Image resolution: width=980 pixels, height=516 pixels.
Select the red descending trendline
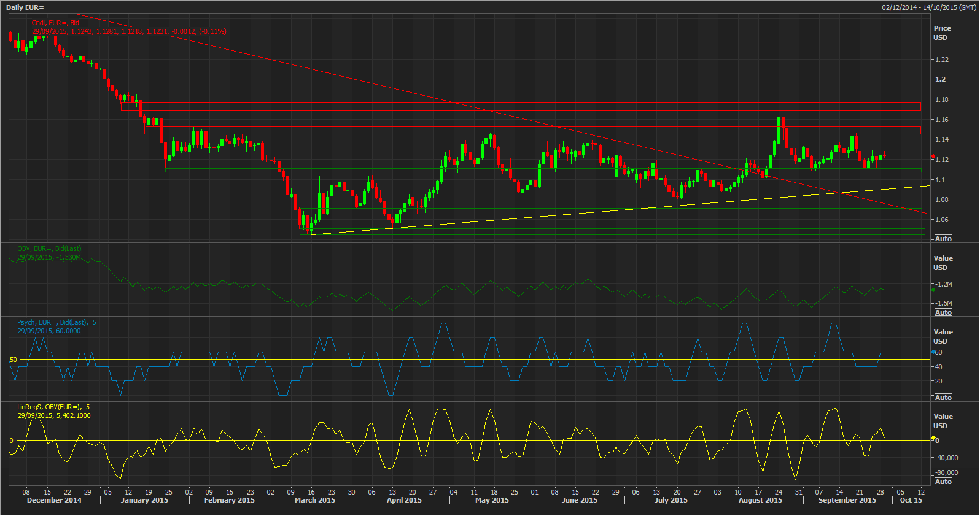(x=504, y=114)
